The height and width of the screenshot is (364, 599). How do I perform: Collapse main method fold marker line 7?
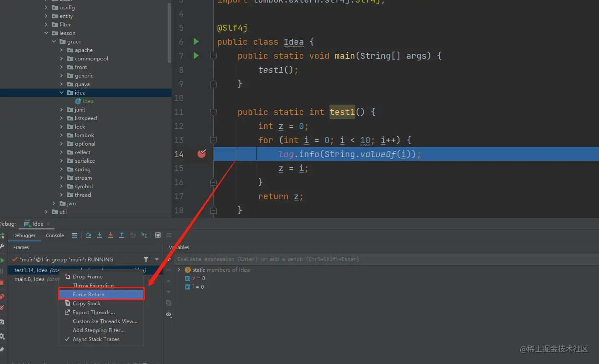pyautogui.click(x=214, y=56)
